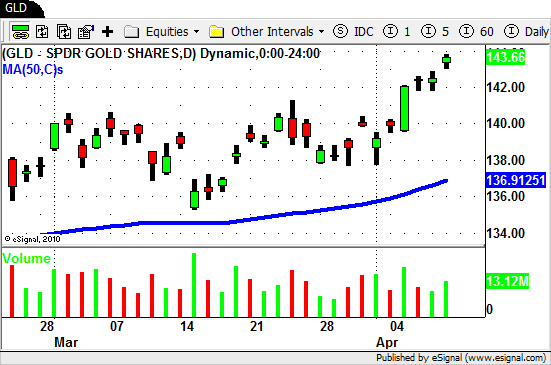This screenshot has height=365, width=551.
Task: Click the eSignal 2010 copyright text
Action: [x=32, y=239]
